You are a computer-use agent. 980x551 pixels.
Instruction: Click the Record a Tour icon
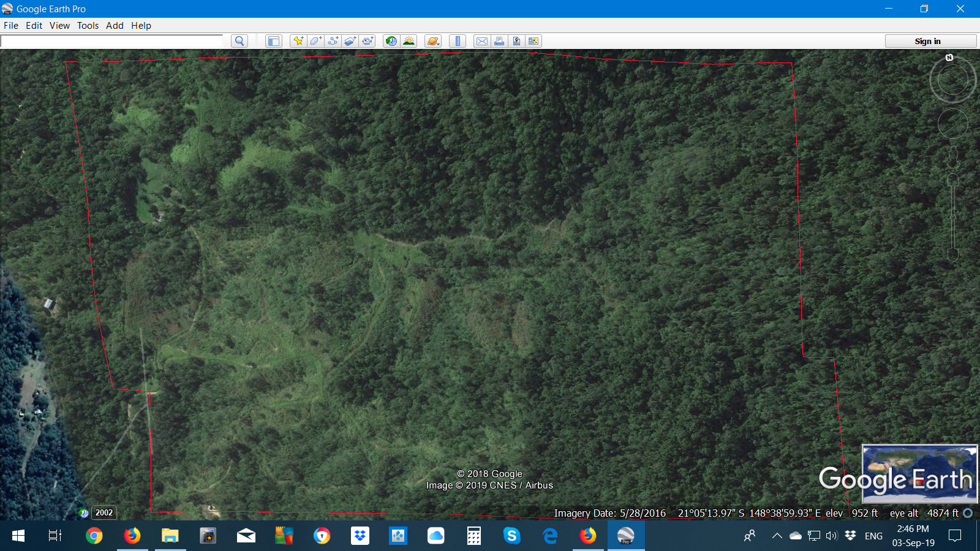click(x=367, y=41)
